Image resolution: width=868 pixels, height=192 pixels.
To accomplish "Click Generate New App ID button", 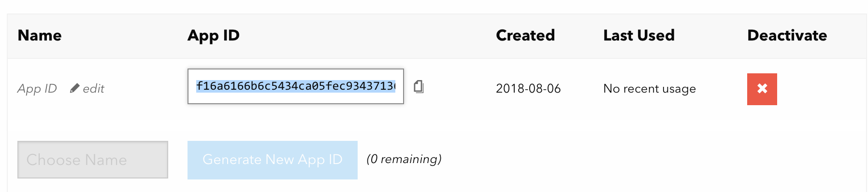I will tap(273, 160).
